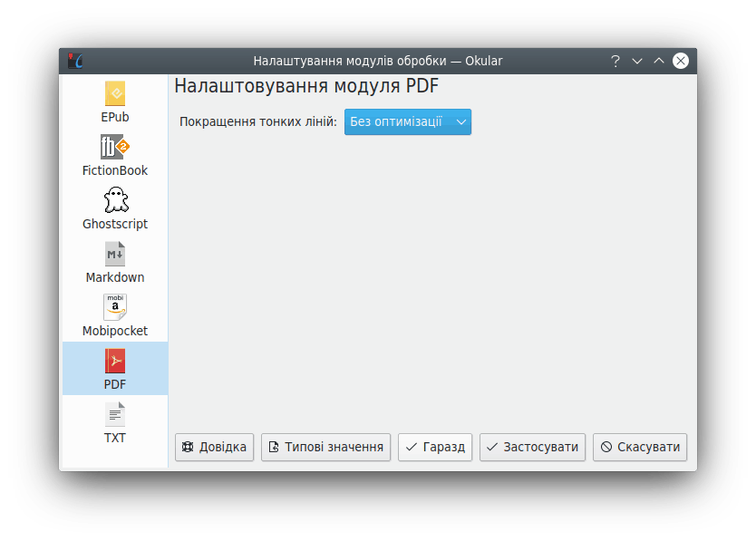Close the Okular settings dialog
756x541 pixels.
coord(681,61)
